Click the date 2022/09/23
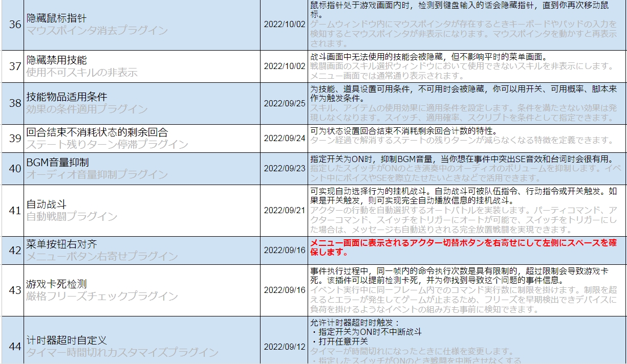627x364 pixels. point(285,168)
